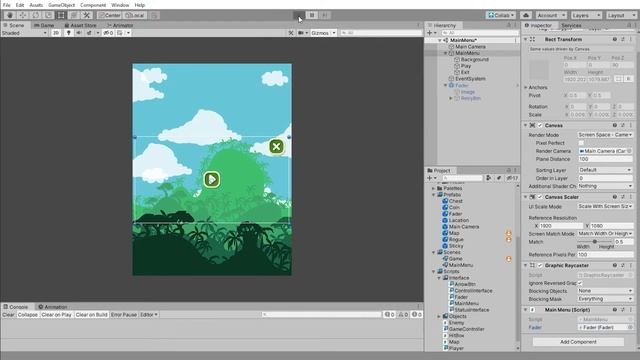
Task: Collapse the Prefabs folder in Project
Action: (434, 195)
